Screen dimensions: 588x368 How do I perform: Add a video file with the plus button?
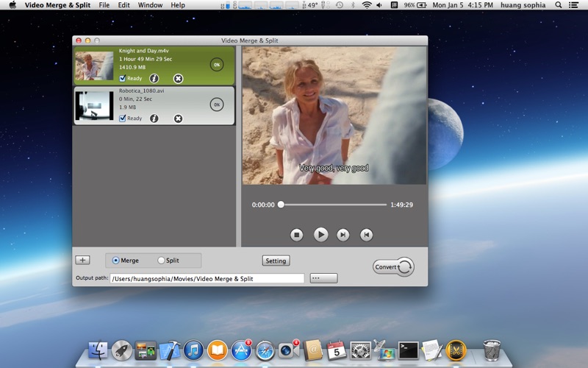[x=82, y=260]
